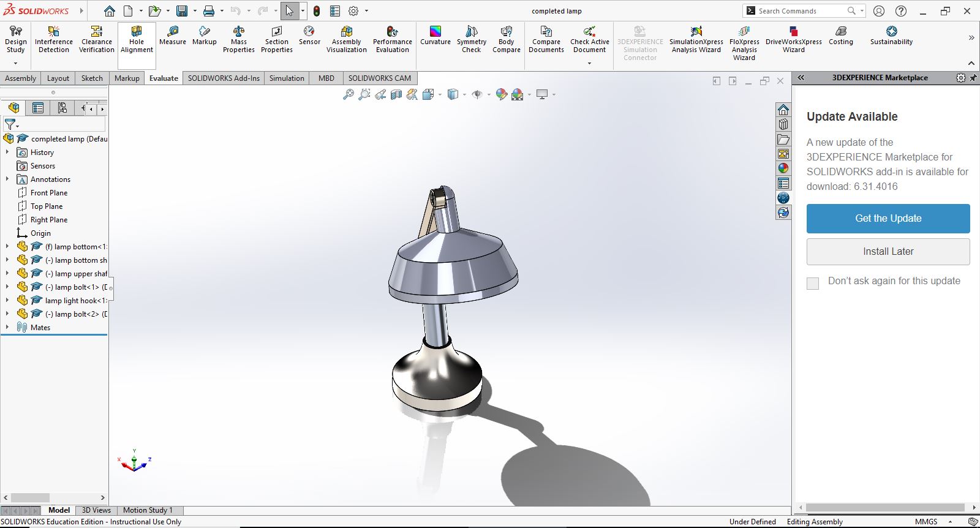Screen dimensions: 980x528
Task: Click the Sensor tool
Action: [309, 36]
